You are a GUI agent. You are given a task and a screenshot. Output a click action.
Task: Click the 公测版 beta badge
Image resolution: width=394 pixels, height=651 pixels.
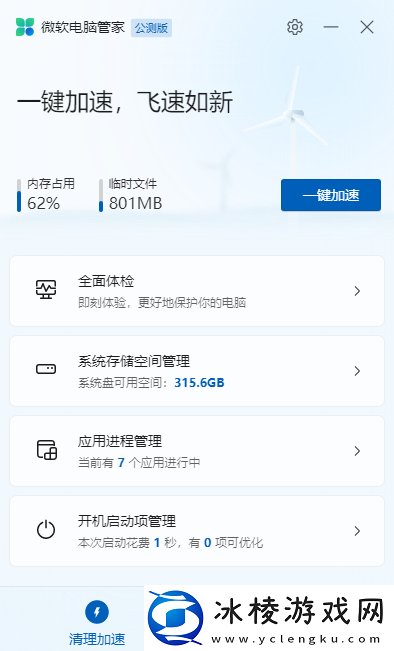[x=151, y=28]
